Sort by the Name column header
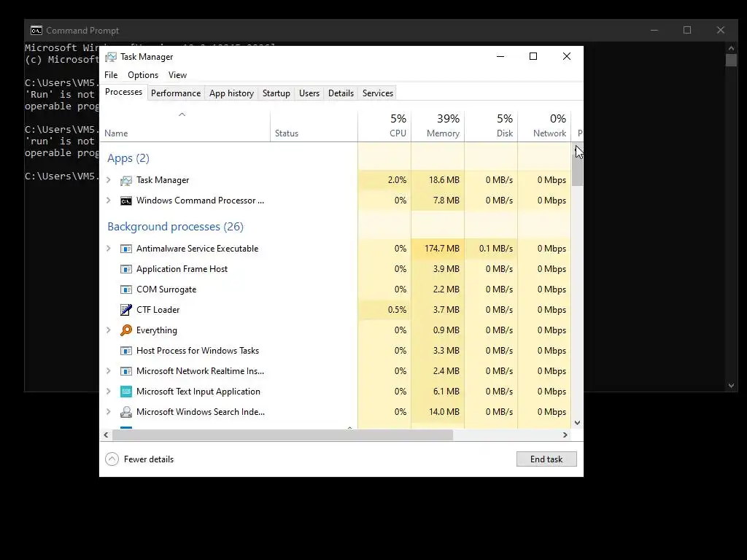The height and width of the screenshot is (560, 747). (x=185, y=126)
